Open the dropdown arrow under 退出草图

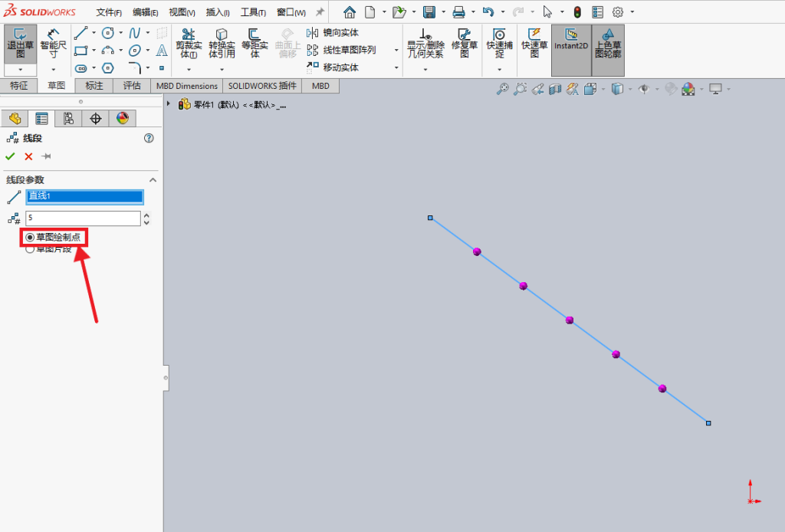tap(20, 70)
